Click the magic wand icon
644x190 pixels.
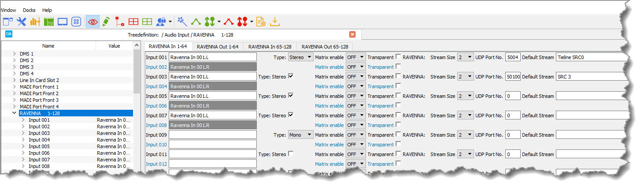click(x=182, y=22)
